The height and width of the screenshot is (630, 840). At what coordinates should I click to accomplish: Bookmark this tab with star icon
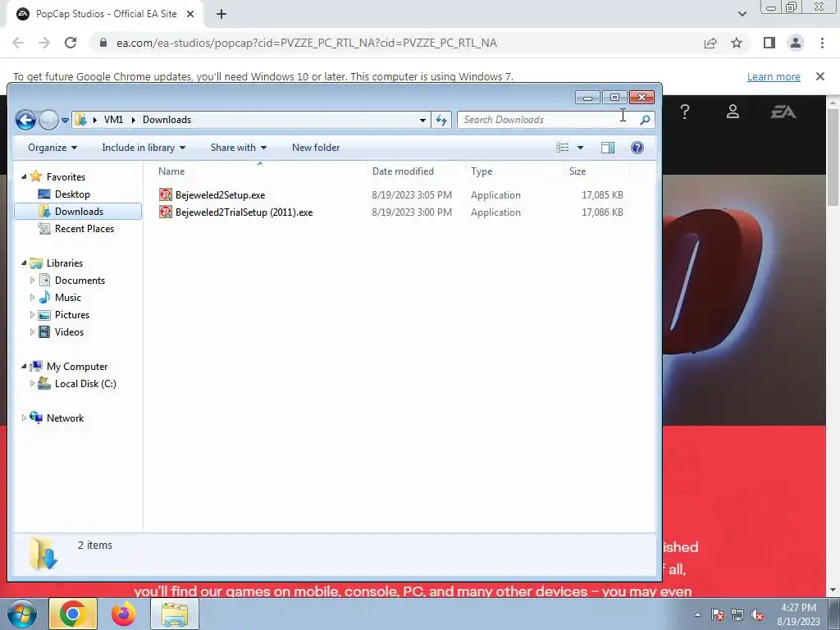tap(737, 43)
